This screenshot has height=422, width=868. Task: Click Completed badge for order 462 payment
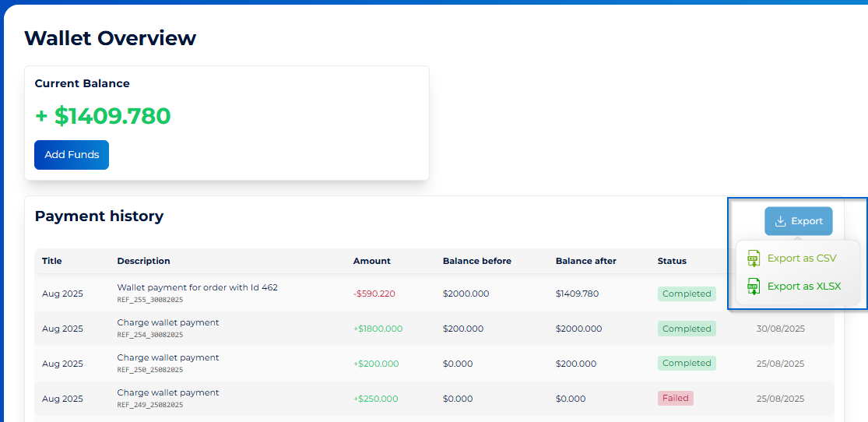coord(687,294)
